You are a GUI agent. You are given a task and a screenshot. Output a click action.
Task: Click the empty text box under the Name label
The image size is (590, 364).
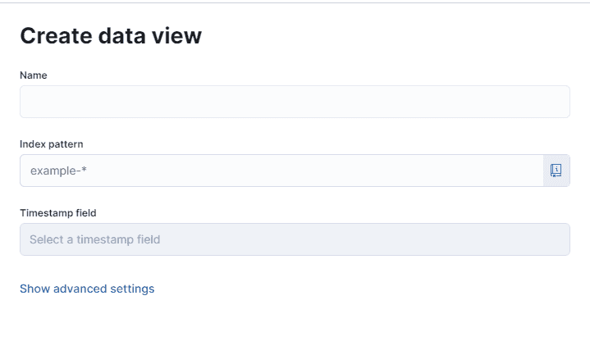[295, 102]
